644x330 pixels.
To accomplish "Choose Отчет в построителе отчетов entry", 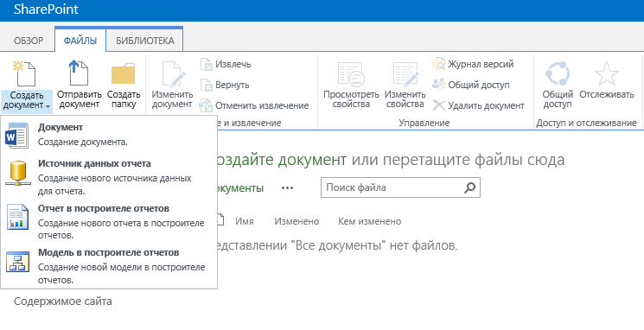I will tap(109, 222).
